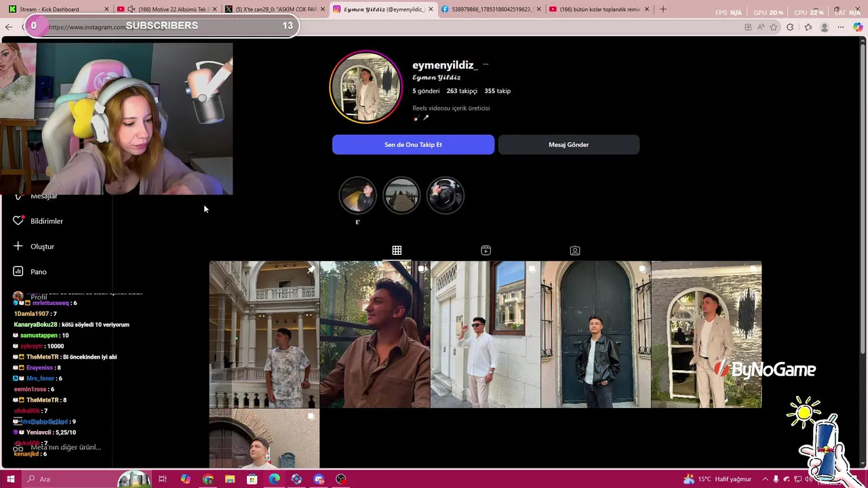Viewport: 868px width, 488px height.
Task: Open Task View on taskbar
Action: point(163,479)
